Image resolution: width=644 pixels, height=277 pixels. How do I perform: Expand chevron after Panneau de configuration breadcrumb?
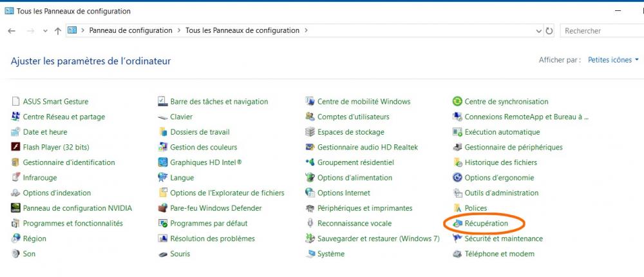(179, 30)
